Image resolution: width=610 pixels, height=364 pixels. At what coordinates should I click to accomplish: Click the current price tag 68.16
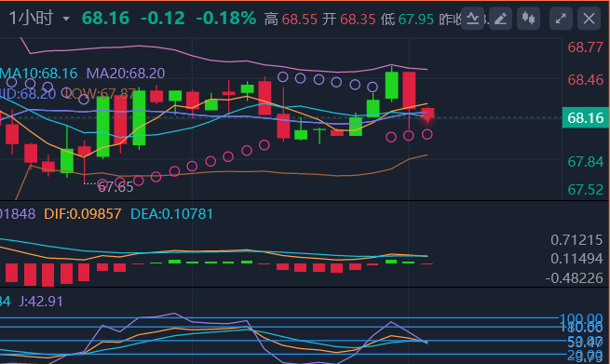click(586, 117)
